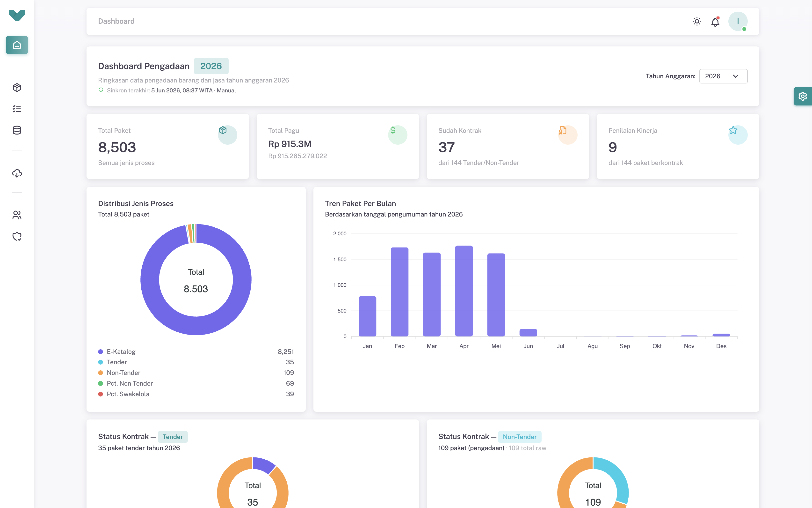Open the home dashboard sidebar icon
812x508 pixels.
[17, 45]
